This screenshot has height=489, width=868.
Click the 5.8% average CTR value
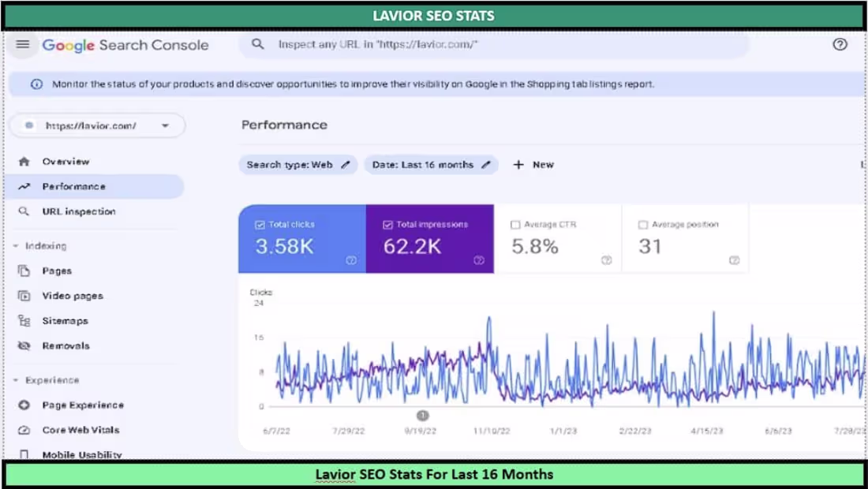[535, 246]
